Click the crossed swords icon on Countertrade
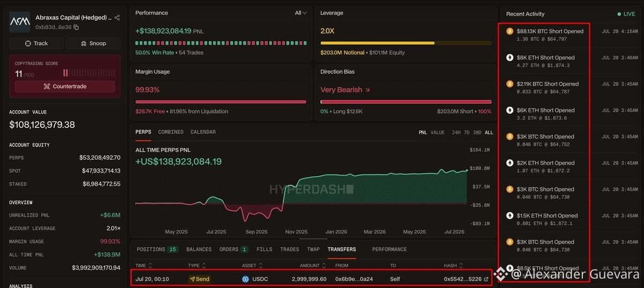This screenshot has height=288, width=644. coord(47,87)
